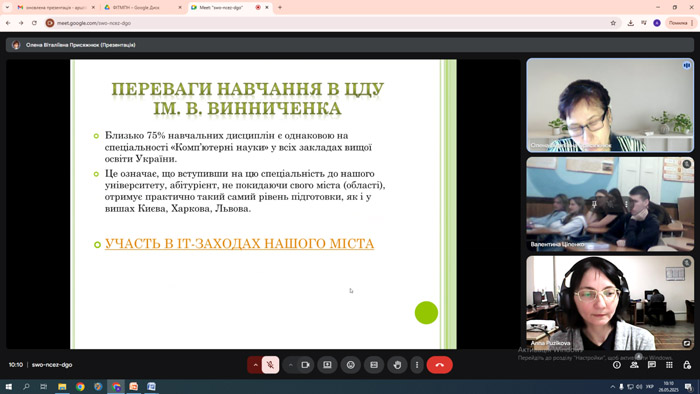Bookmark this page with star icon
Image resolution: width=700 pixels, height=394 pixels.
[613, 23]
